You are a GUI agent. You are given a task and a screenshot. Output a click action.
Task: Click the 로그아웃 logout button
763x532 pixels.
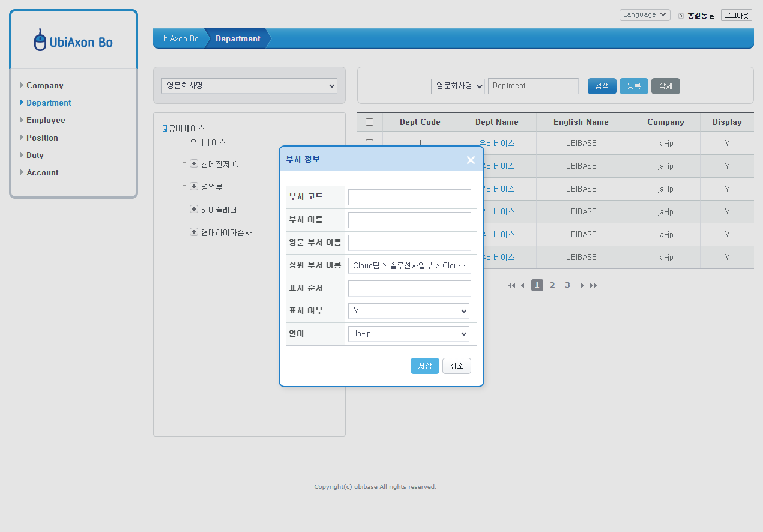tap(736, 15)
